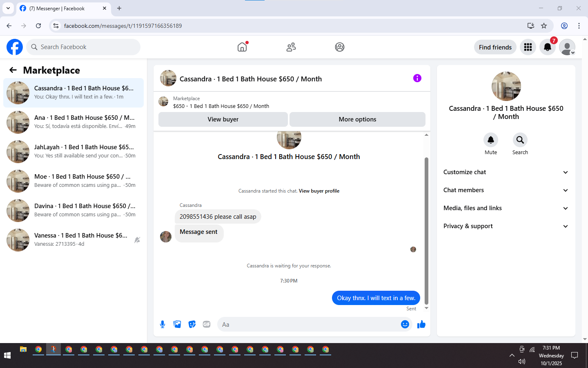This screenshot has height=368, width=588.
Task: Click the 'Message sent' bubble
Action: click(199, 233)
